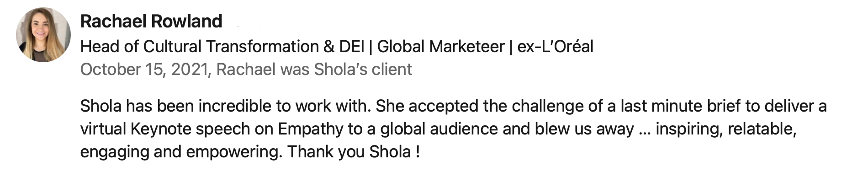Click the Global Marketeer text in headline
This screenshot has width=868, height=172.
click(441, 46)
